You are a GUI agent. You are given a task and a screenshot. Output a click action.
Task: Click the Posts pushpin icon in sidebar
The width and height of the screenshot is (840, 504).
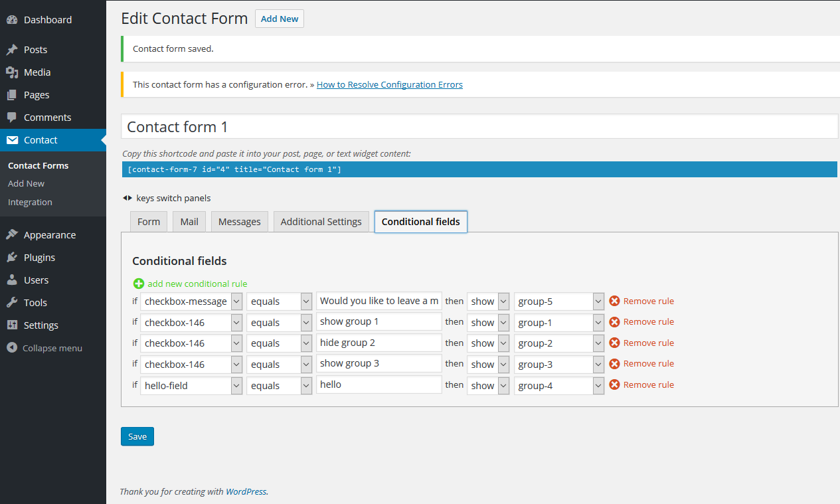(12, 50)
